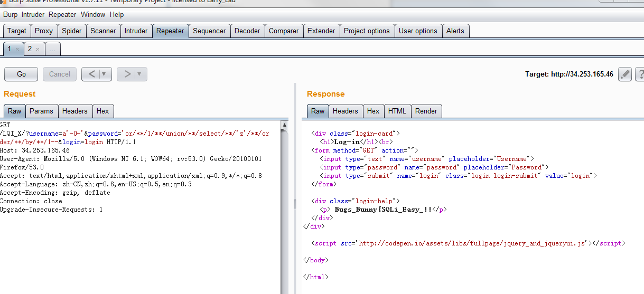Click the request scrollbar up arrow
Screen dimensions: 644x294
pyautogui.click(x=284, y=125)
